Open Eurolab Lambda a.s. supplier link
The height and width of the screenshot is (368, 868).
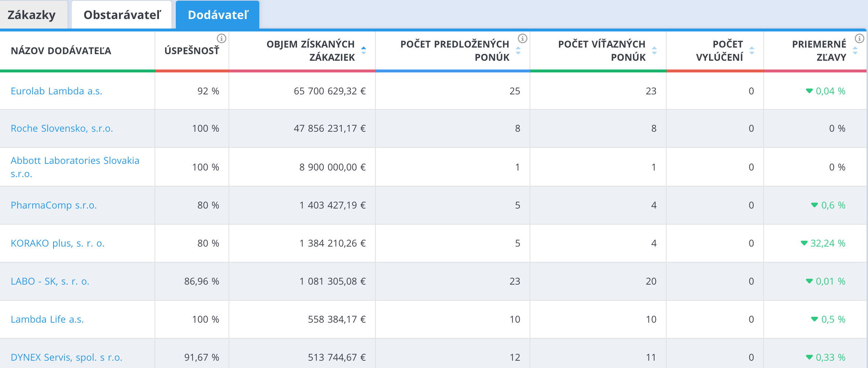pos(56,91)
